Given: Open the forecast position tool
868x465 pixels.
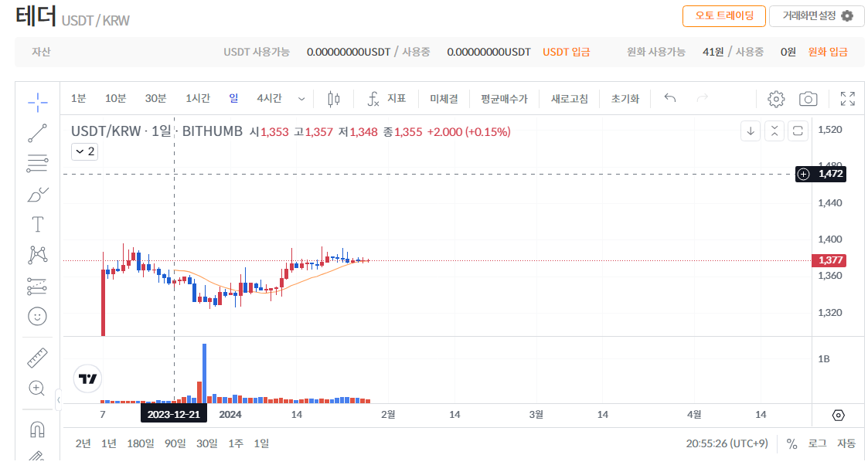Looking at the screenshot, I should click(38, 286).
